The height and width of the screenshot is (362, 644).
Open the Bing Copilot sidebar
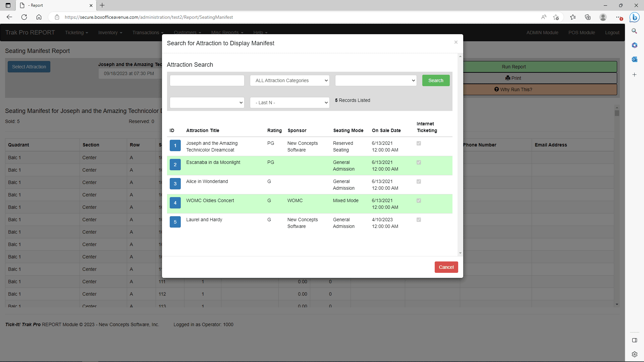coord(634,17)
